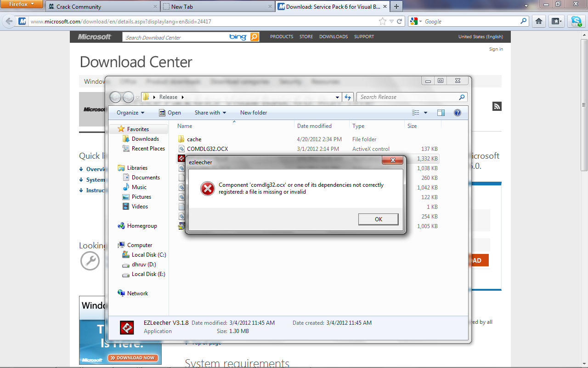Open Firefox home page icon
Screen dimensions: 588x368
(539, 21)
